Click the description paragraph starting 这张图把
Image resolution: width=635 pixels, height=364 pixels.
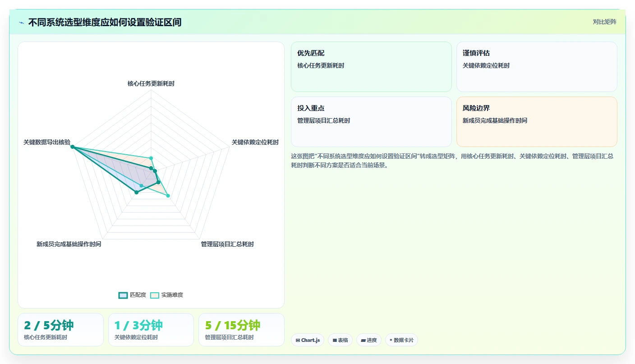click(452, 161)
